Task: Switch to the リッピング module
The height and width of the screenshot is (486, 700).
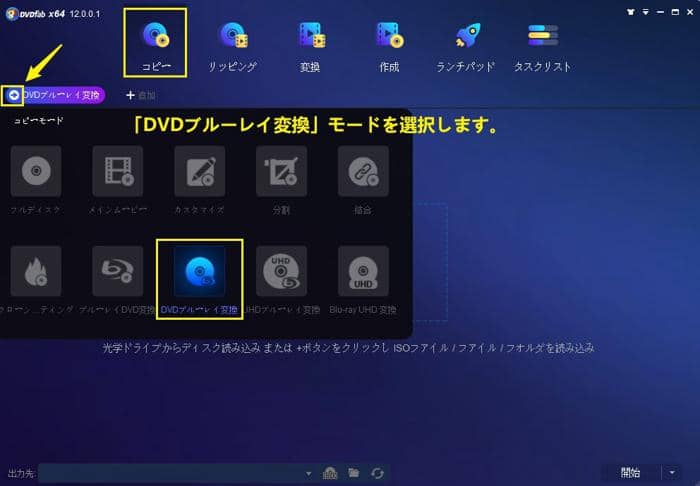Action: [233, 46]
